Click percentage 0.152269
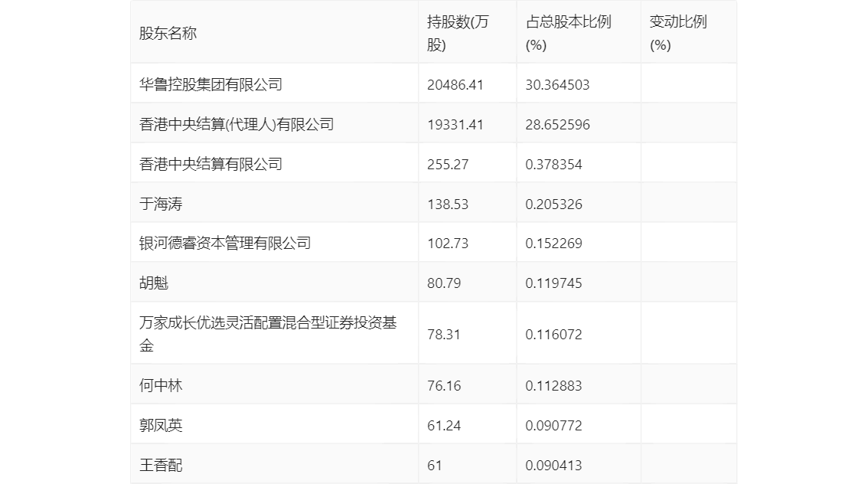Viewport: 868px width, 484px height. point(553,243)
